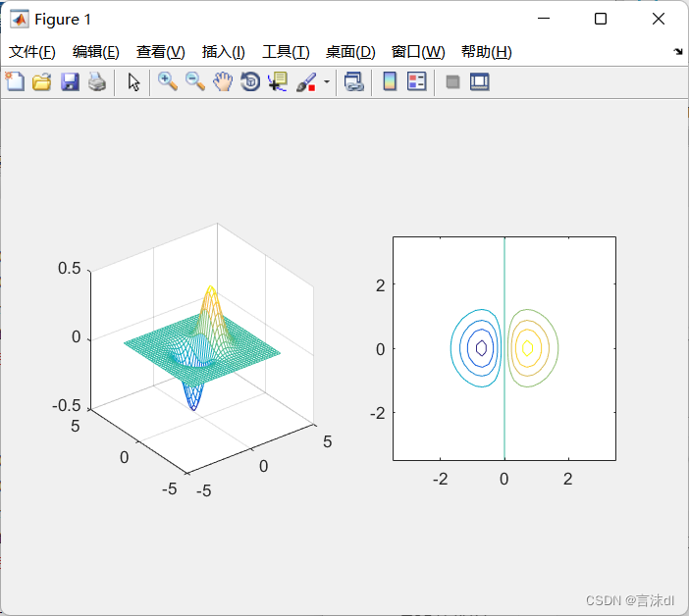689x616 pixels.
Task: Click the New Figure icon
Action: click(15, 82)
